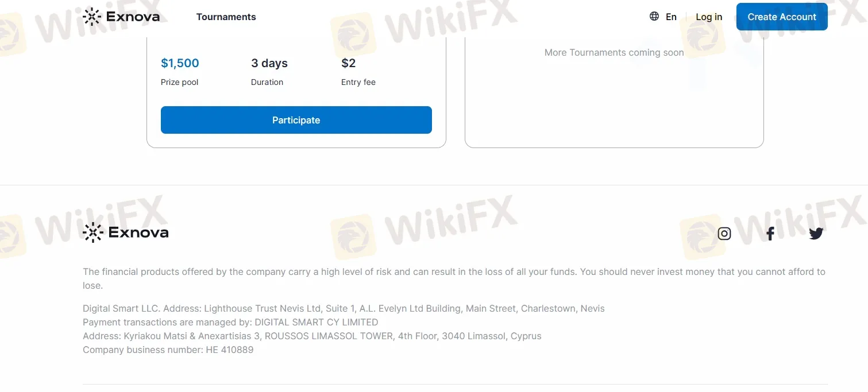Click the $2 entry fee value
The height and width of the screenshot is (392, 868).
[349, 63]
